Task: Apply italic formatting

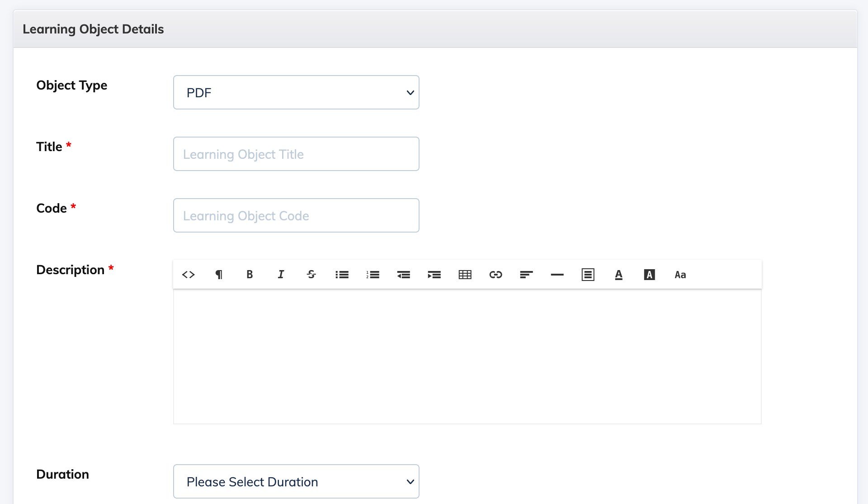Action: (x=281, y=275)
